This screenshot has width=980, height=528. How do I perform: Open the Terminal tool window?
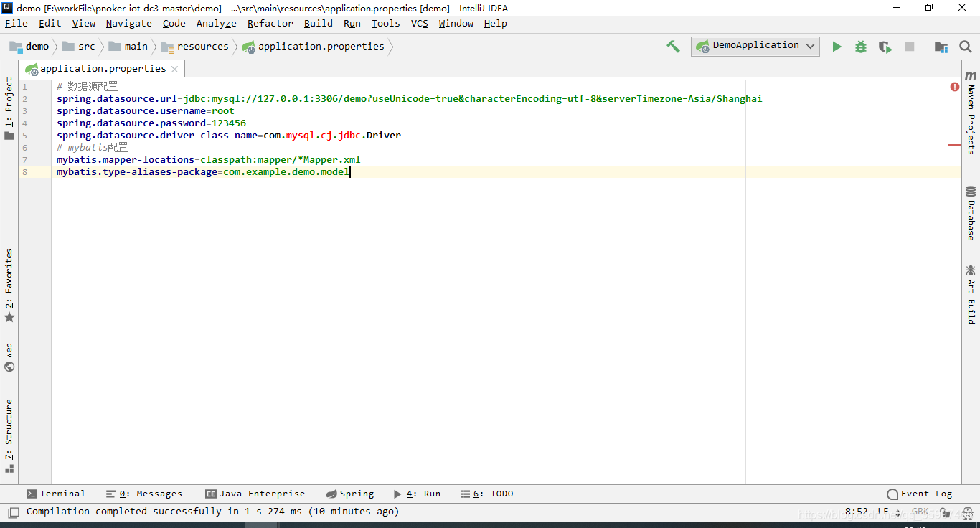(56, 494)
